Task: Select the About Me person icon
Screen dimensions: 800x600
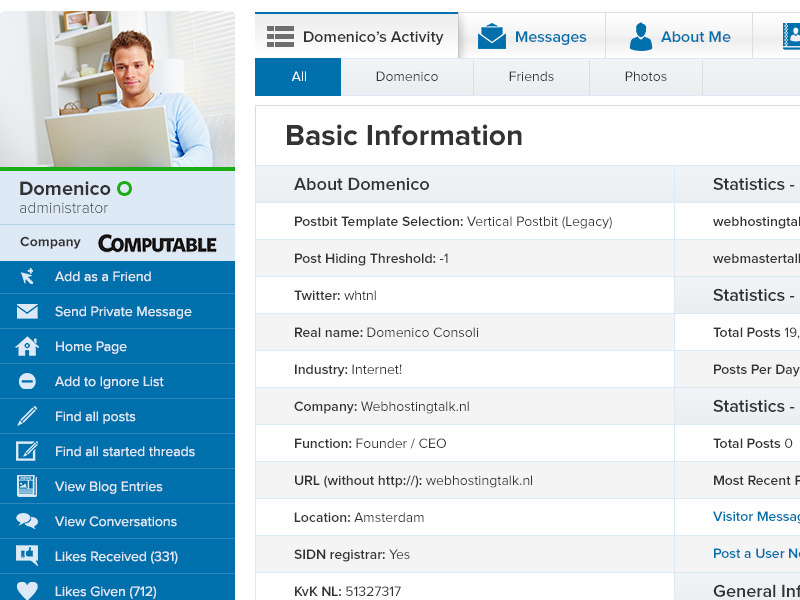Action: point(640,35)
